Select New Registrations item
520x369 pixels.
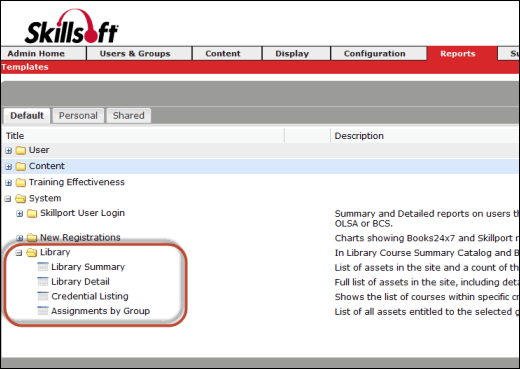(80, 237)
